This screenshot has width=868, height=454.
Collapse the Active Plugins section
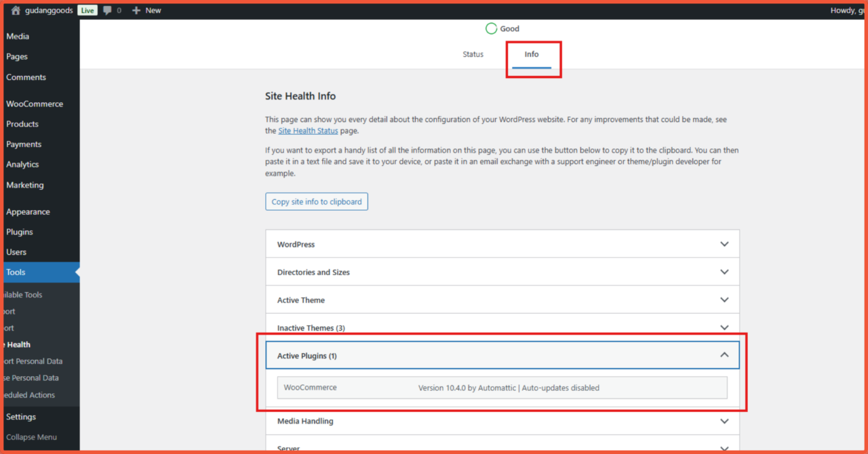502,354
